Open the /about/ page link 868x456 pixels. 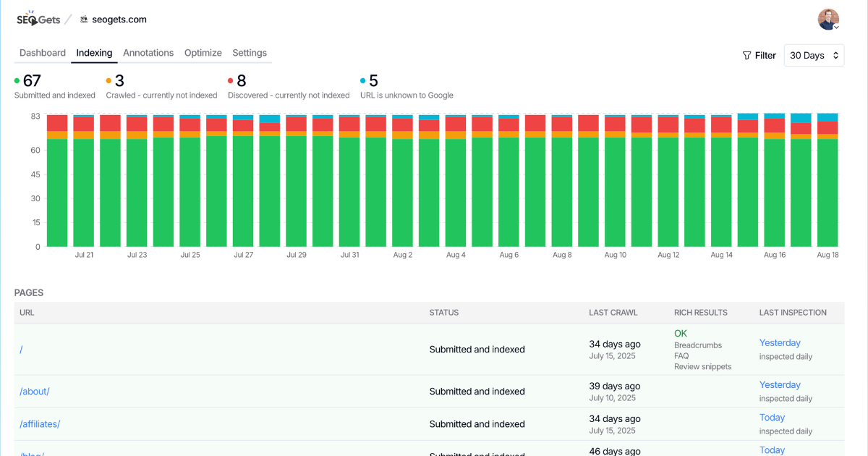(x=34, y=391)
